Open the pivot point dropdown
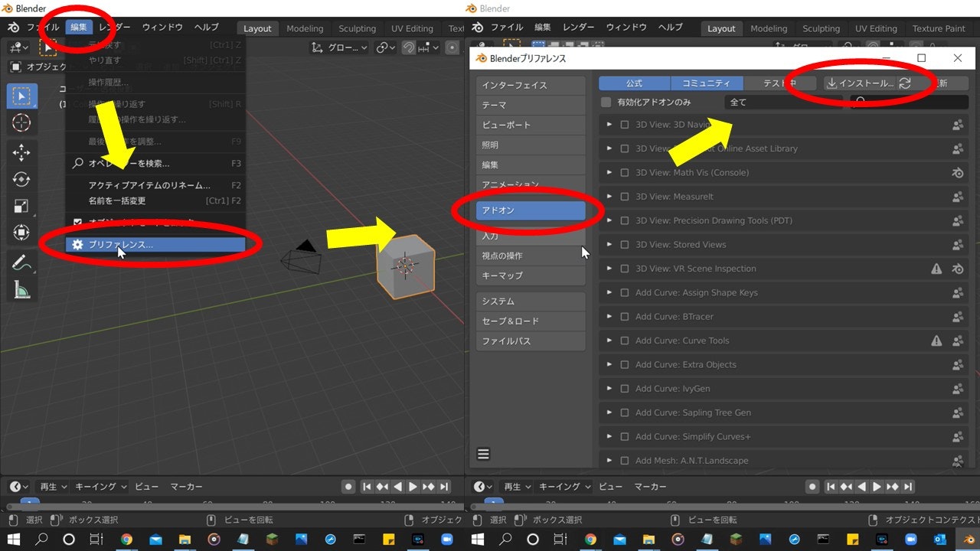The height and width of the screenshot is (551, 980). (386, 47)
